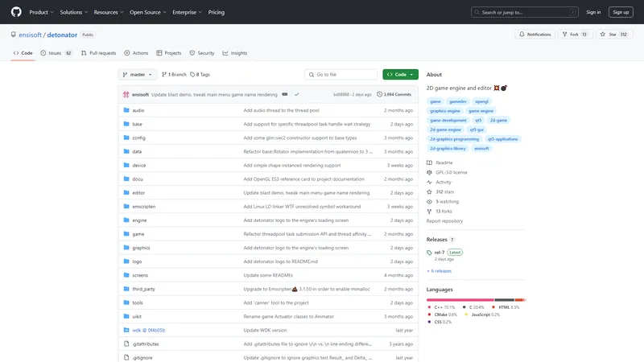Viewport: 644px width, 362px height.
Task: Click the .gitattributes file icon
Action: (126, 344)
